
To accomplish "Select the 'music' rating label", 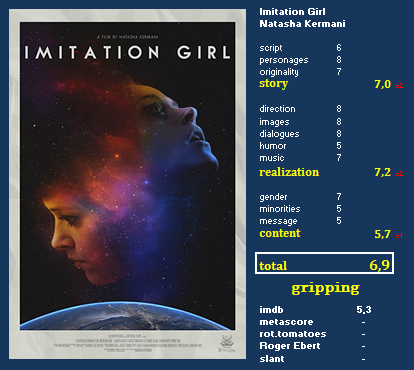I will coord(272,158).
